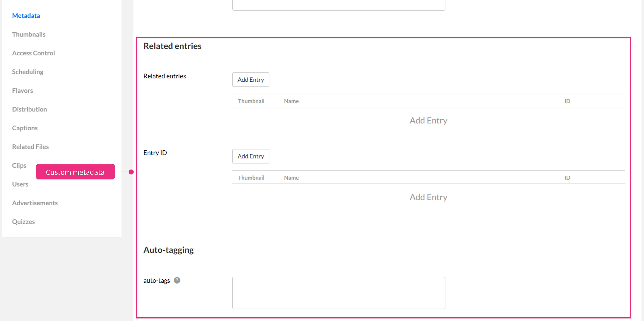Open the Clips section

click(x=19, y=165)
